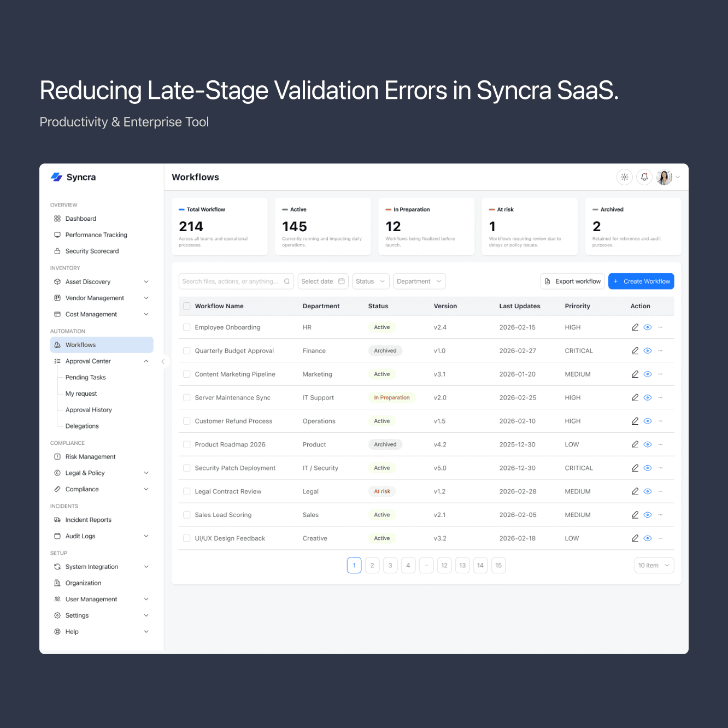The width and height of the screenshot is (728, 728).
Task: Open Pending Tasks under Approval Center
Action: [x=86, y=378]
